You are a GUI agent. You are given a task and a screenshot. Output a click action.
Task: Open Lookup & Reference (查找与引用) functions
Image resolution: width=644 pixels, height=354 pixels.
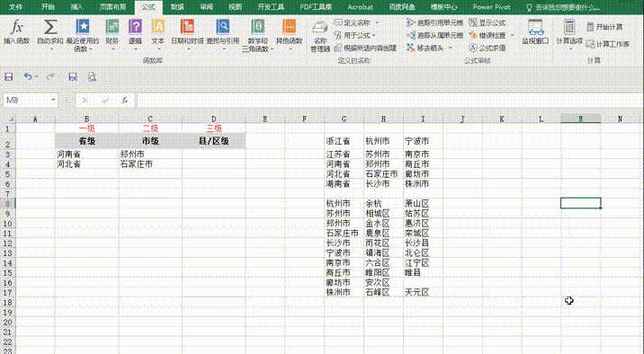(223, 34)
